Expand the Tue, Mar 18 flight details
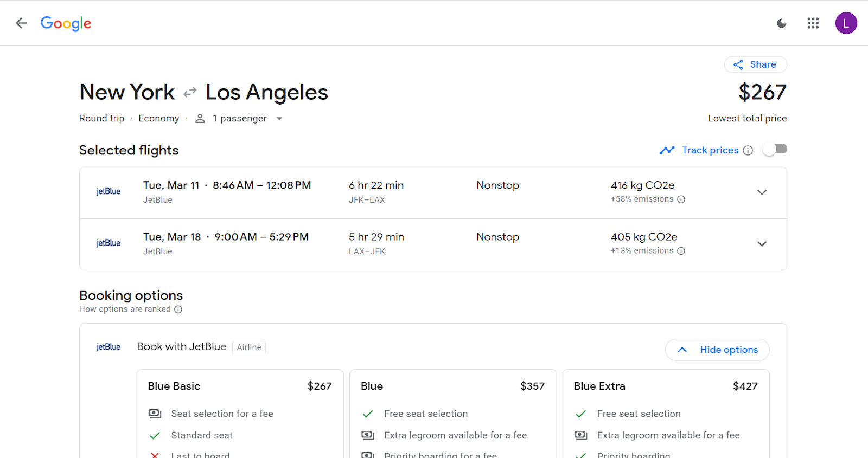This screenshot has height=458, width=868. coord(762,244)
